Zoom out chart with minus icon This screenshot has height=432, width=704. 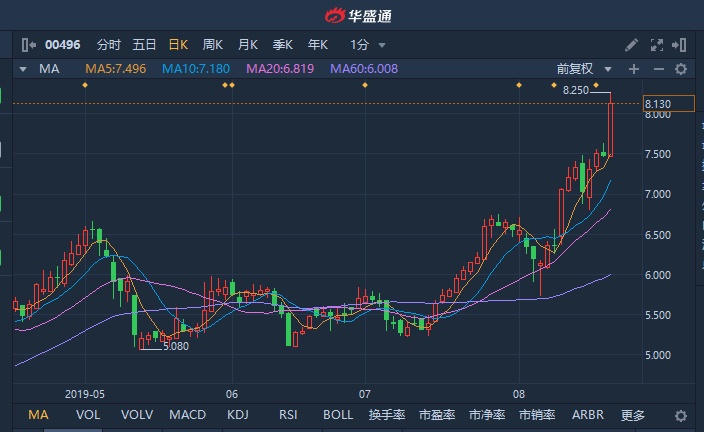658,69
